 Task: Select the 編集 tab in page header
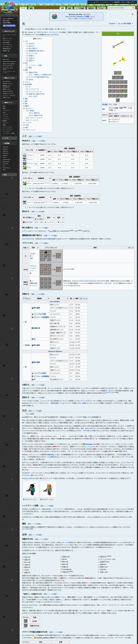(70, 8)
